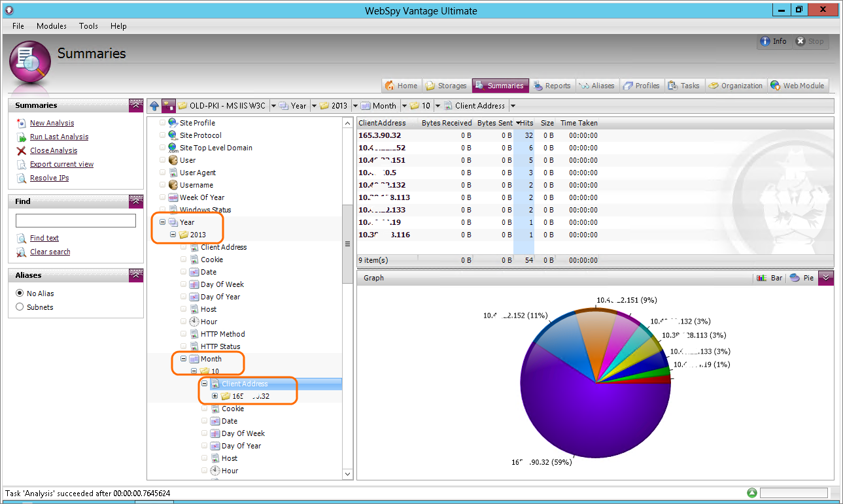Switch to the Reports tab
843x504 pixels.
pyautogui.click(x=552, y=86)
